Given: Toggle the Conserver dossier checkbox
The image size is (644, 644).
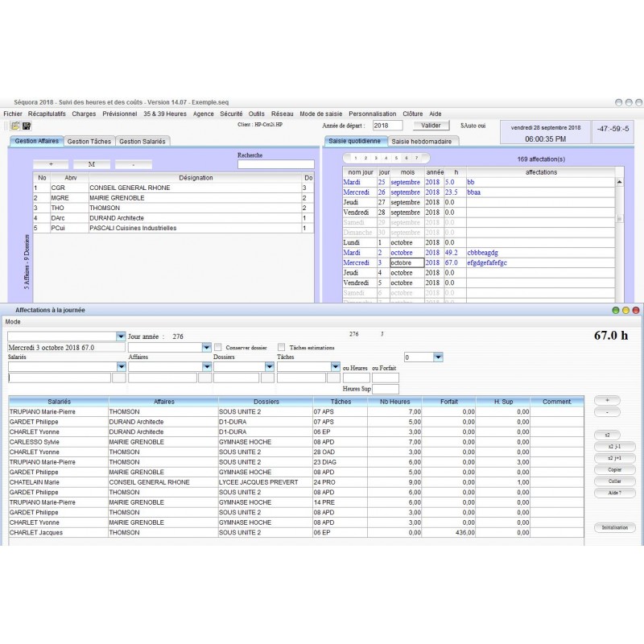Looking at the screenshot, I should 218,348.
